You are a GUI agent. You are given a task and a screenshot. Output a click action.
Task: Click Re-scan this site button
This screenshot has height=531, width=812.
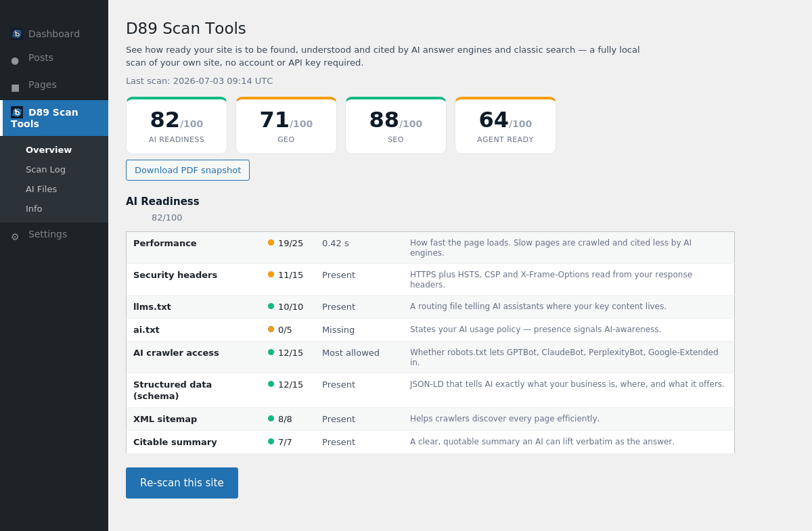pos(182,483)
